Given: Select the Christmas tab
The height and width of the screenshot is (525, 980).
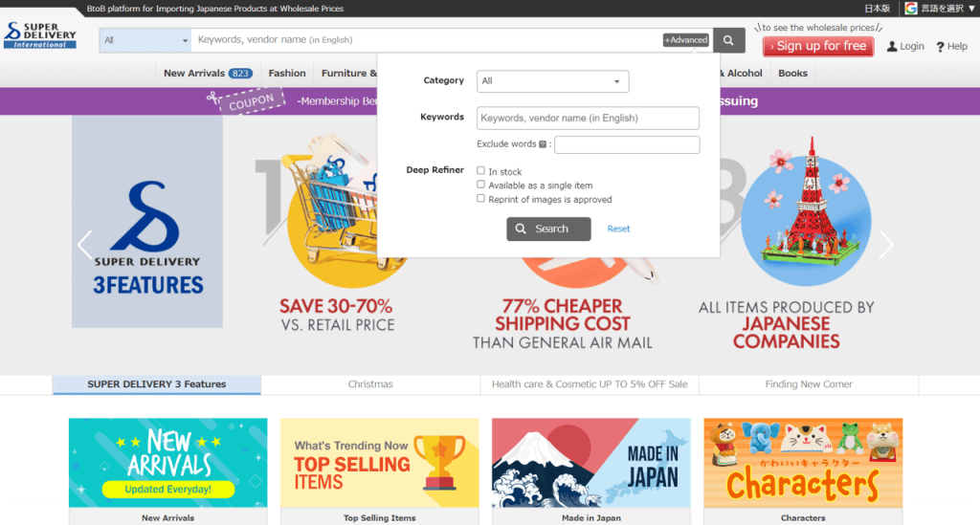Looking at the screenshot, I should point(370,384).
